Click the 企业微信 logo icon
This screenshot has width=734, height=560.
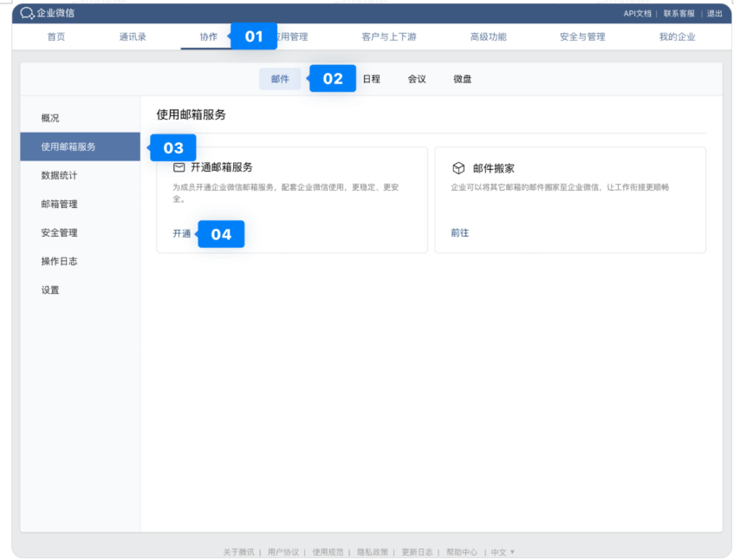26,13
